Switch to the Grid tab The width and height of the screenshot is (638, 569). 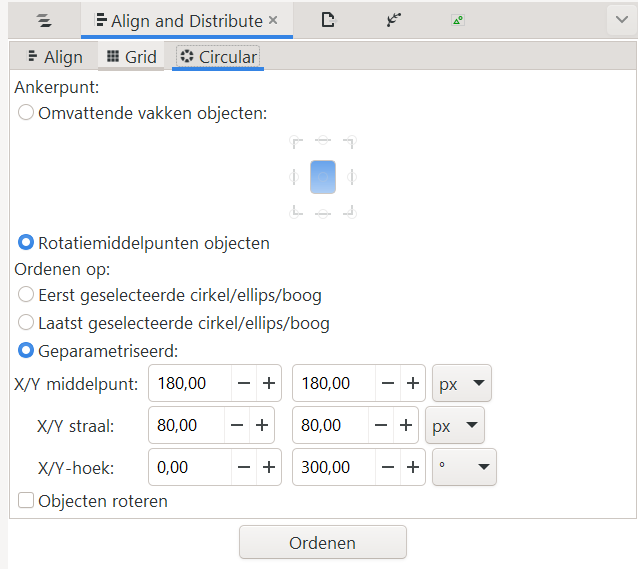(131, 57)
